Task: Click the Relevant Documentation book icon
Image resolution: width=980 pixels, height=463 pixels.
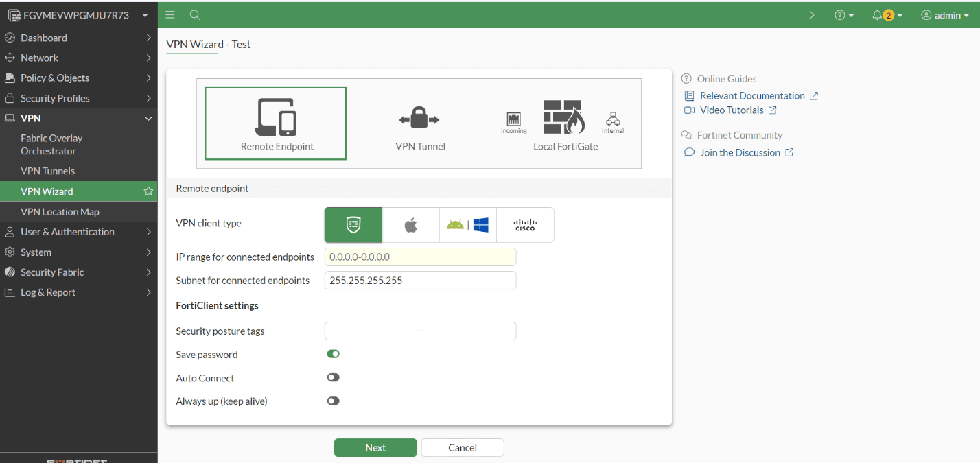Action: [690, 96]
